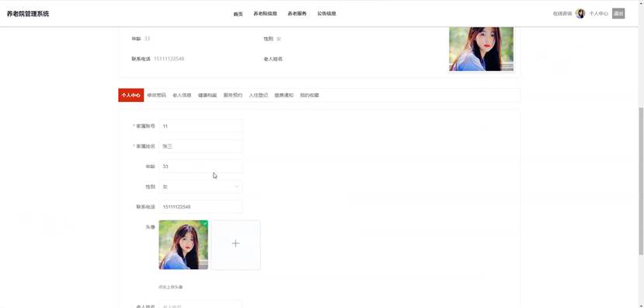Go to 个人中心 in the top header

(598, 13)
